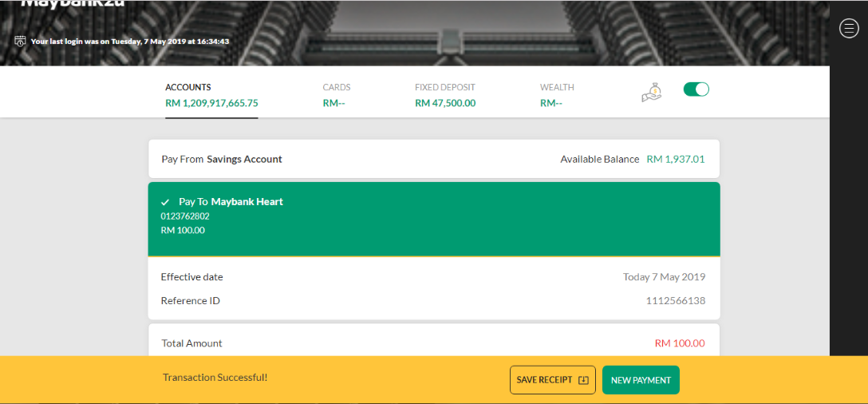This screenshot has width=868, height=404.
Task: Click the money-in-hand goal icon
Action: (652, 92)
